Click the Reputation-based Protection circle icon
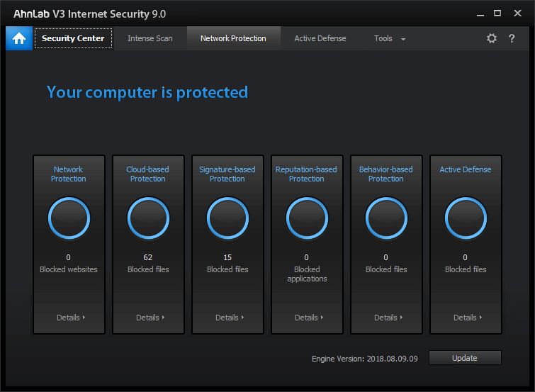Image resolution: width=535 pixels, height=392 pixels. point(307,218)
